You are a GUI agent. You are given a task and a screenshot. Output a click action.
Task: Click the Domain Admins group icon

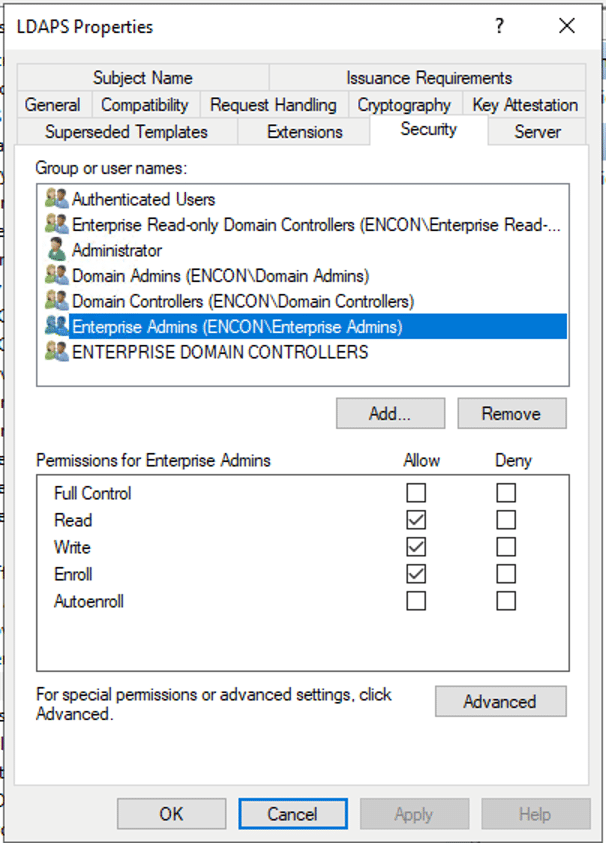[x=57, y=275]
